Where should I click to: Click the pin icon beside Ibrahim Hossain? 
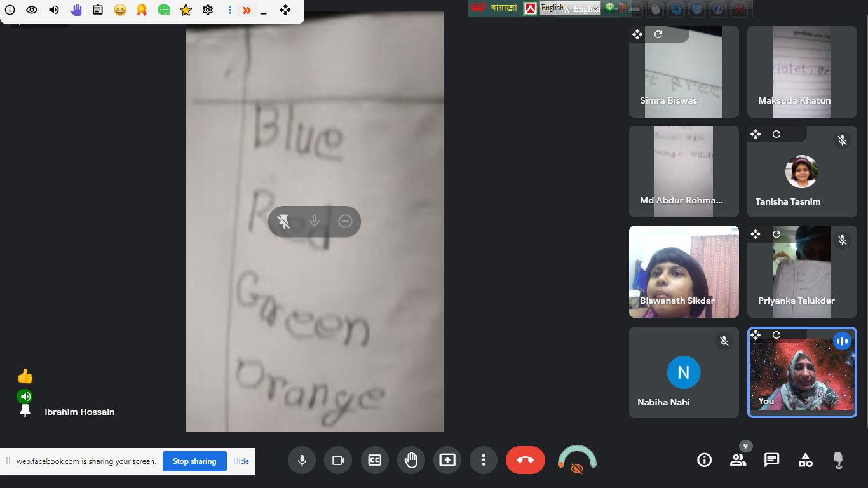[x=25, y=411]
